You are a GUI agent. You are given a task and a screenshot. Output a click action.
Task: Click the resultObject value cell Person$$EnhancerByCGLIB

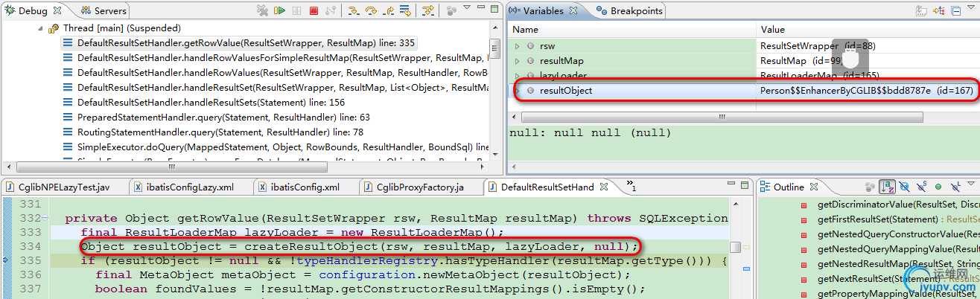[867, 90]
